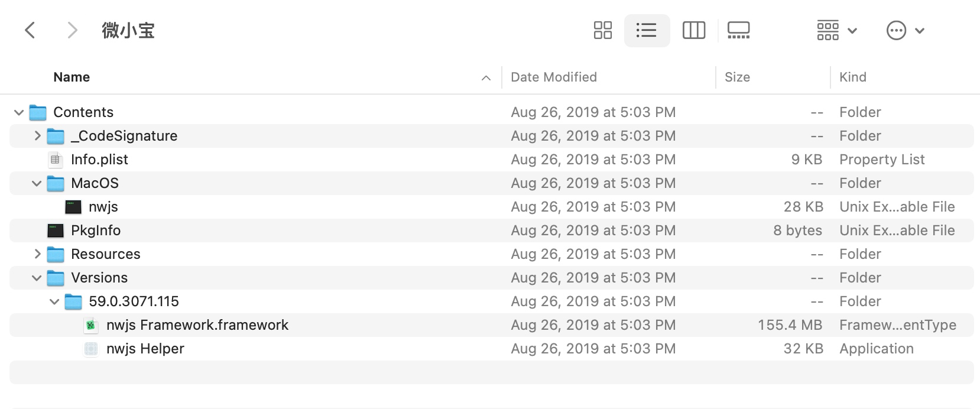980x409 pixels.
Task: Collapse the Contents folder
Action: tap(19, 112)
